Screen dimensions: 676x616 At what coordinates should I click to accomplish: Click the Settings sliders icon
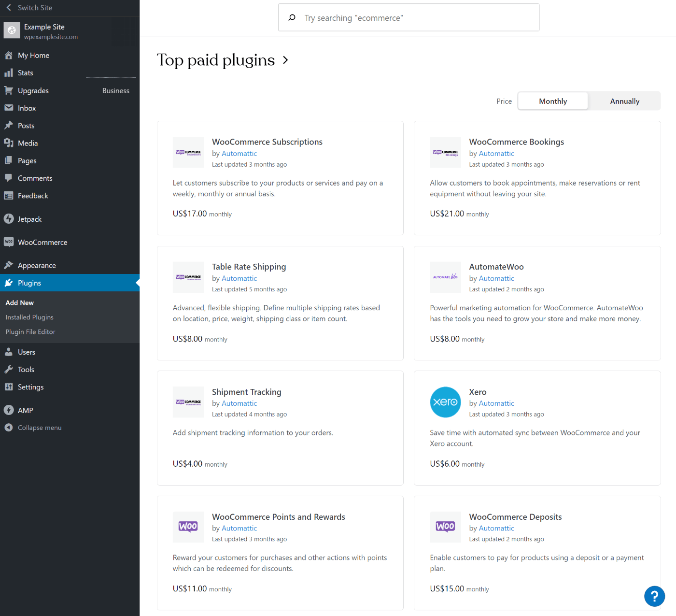tap(9, 387)
